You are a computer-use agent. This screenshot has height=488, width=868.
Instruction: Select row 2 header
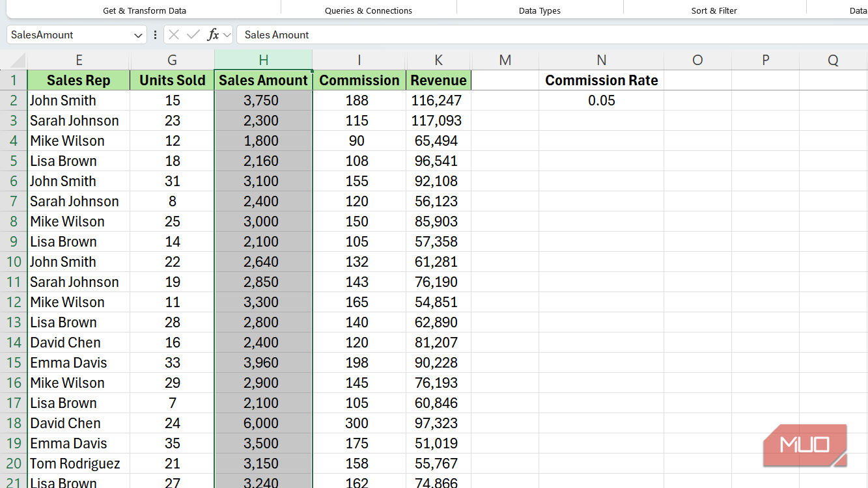[x=14, y=101]
